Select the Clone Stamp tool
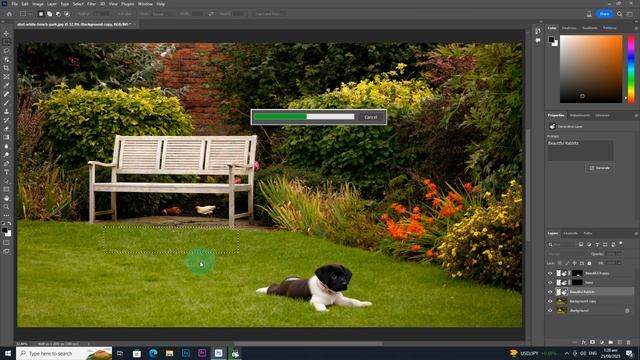This screenshot has height=360, width=640. coord(6,111)
